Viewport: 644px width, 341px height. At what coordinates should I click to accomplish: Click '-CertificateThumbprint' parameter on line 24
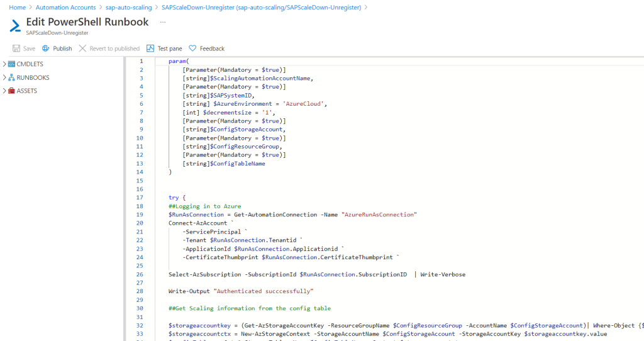[x=220, y=257]
